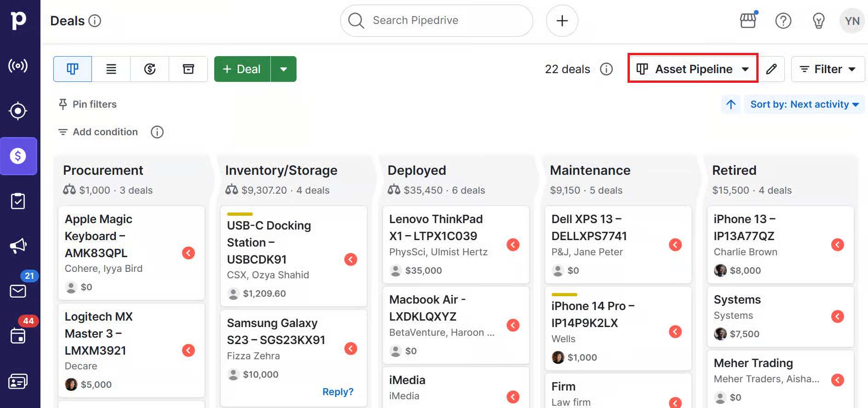This screenshot has width=868, height=408.
Task: Click Pin filters
Action: tap(87, 104)
